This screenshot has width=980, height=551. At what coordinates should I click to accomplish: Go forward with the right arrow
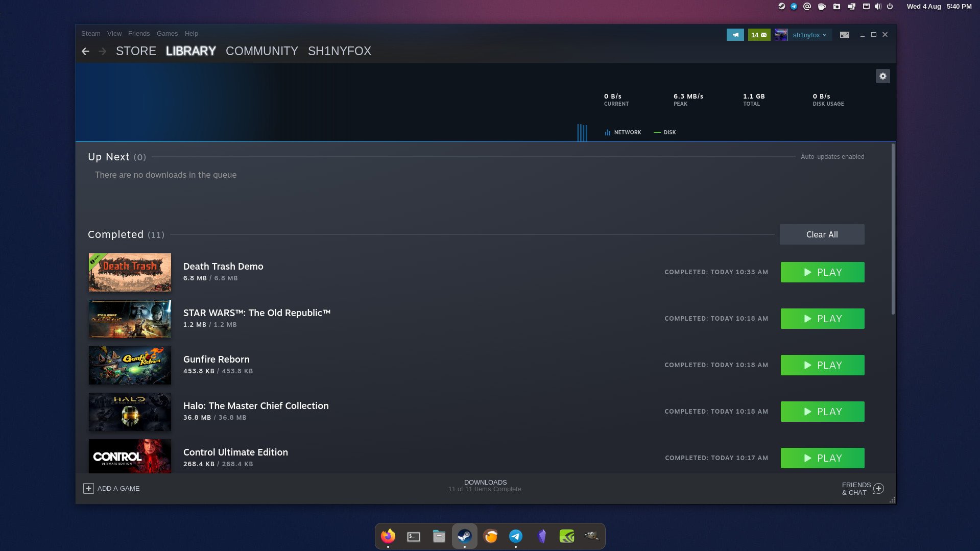(102, 51)
